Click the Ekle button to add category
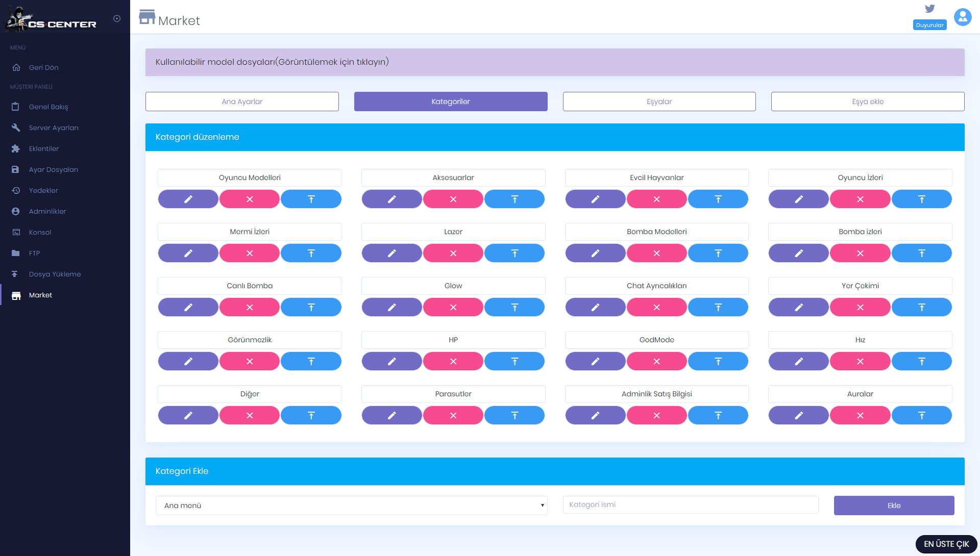This screenshot has width=980, height=556. point(894,506)
